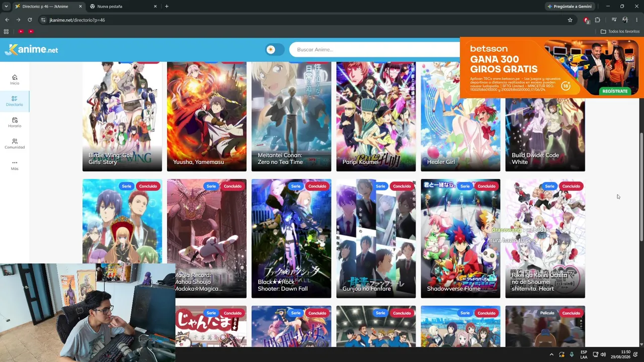Screen dimensions: 644x362
Task: Expand the tab search dropdown
Action: [x=6, y=7]
